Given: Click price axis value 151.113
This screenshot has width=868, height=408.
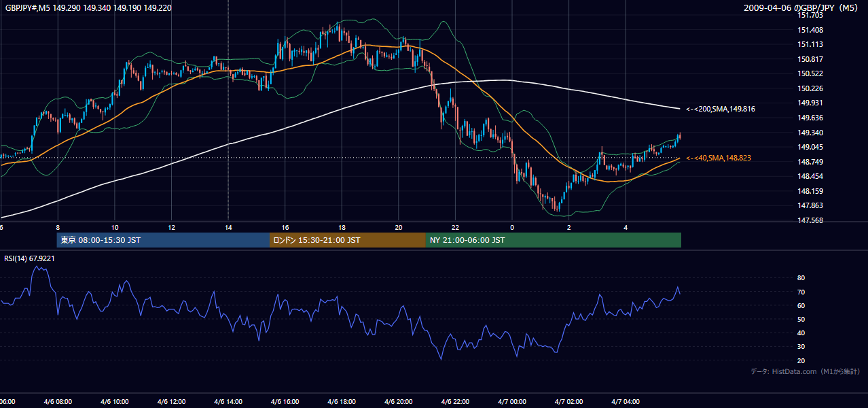Looking at the screenshot, I should [x=810, y=44].
